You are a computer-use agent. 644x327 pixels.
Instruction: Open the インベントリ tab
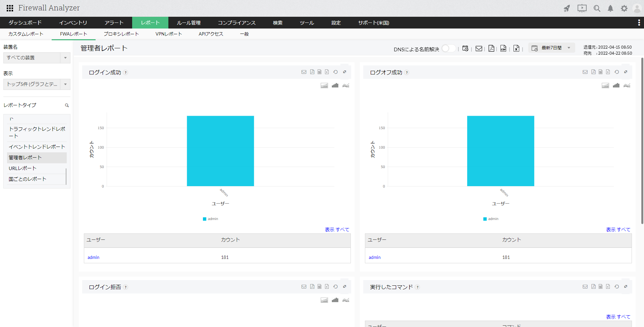73,22
